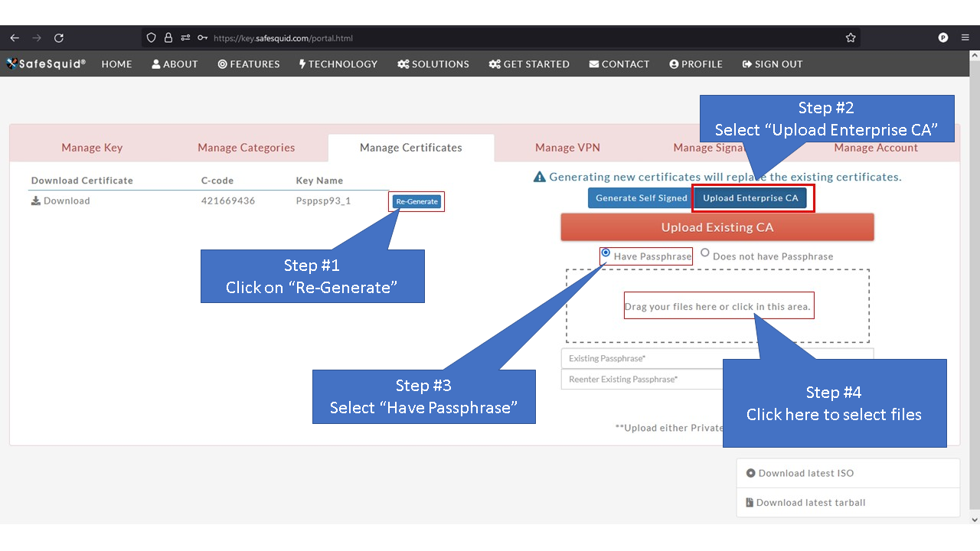Switch to the Manage VPN tab
The image size is (980, 551).
click(x=567, y=147)
